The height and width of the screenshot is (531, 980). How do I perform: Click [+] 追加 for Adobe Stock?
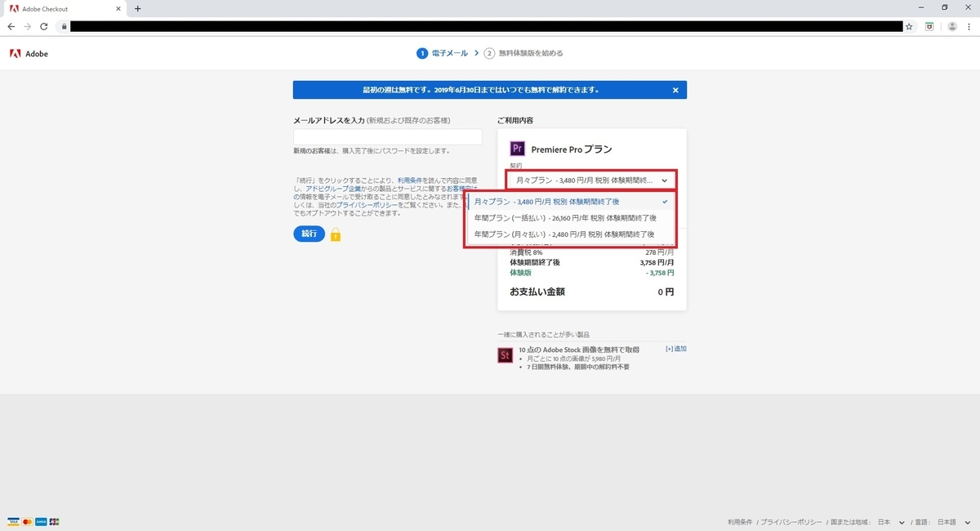click(x=676, y=349)
